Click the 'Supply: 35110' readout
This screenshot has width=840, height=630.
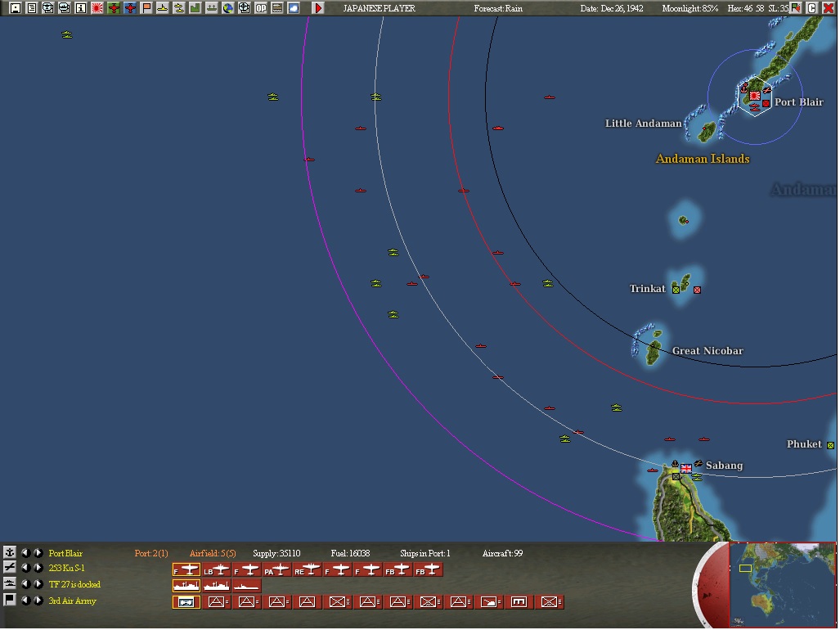click(x=276, y=553)
